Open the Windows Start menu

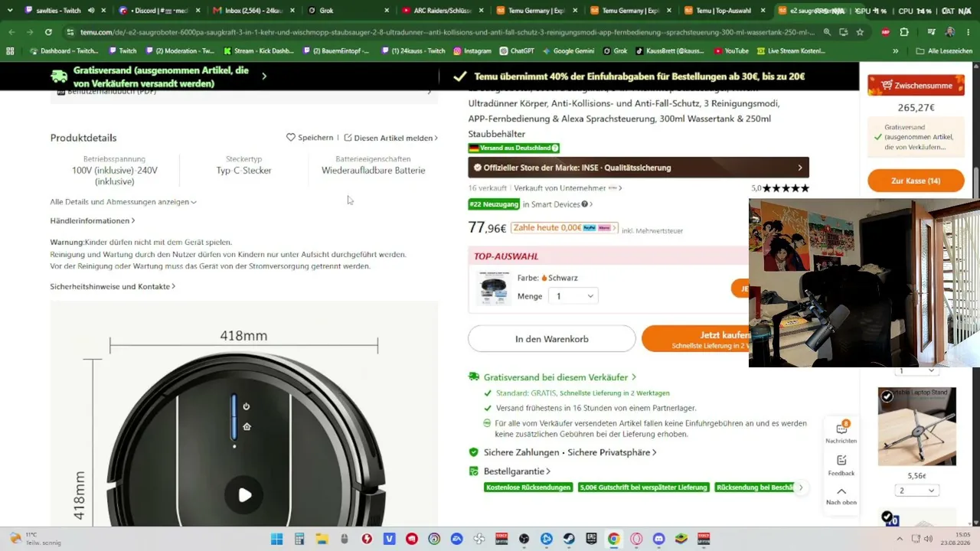(276, 539)
